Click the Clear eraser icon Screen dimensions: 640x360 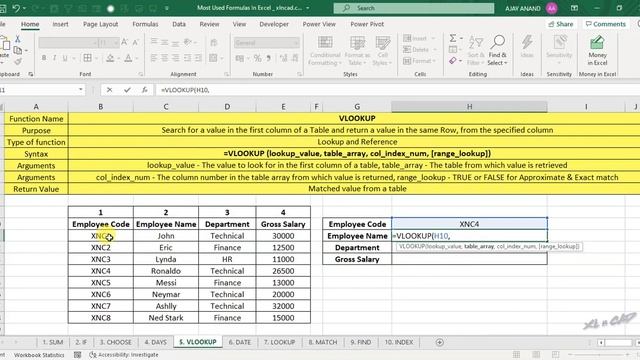(x=453, y=61)
